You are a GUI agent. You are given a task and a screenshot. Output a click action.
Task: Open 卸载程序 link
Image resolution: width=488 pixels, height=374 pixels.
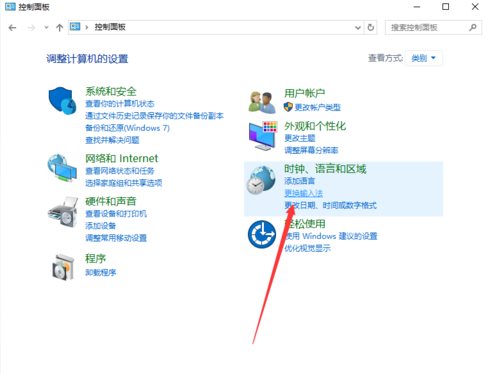[100, 273]
